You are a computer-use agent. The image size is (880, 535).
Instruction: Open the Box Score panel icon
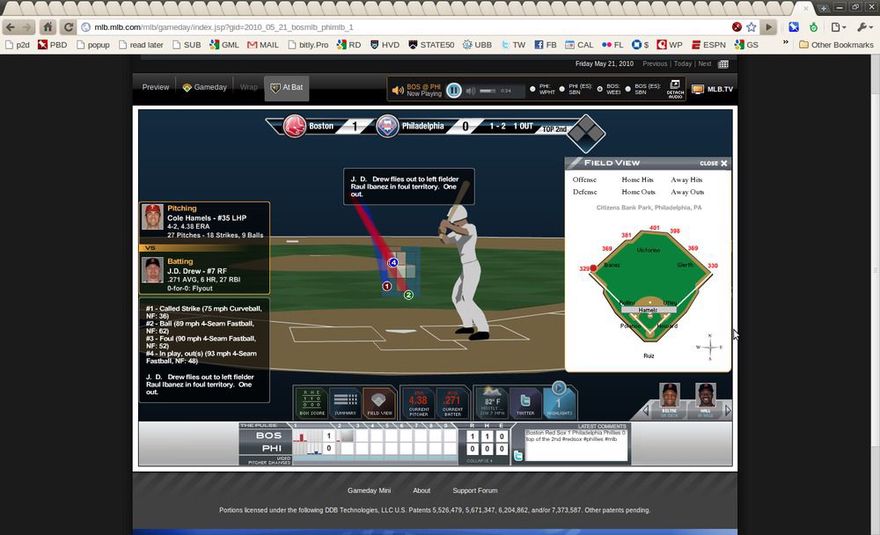[311, 403]
